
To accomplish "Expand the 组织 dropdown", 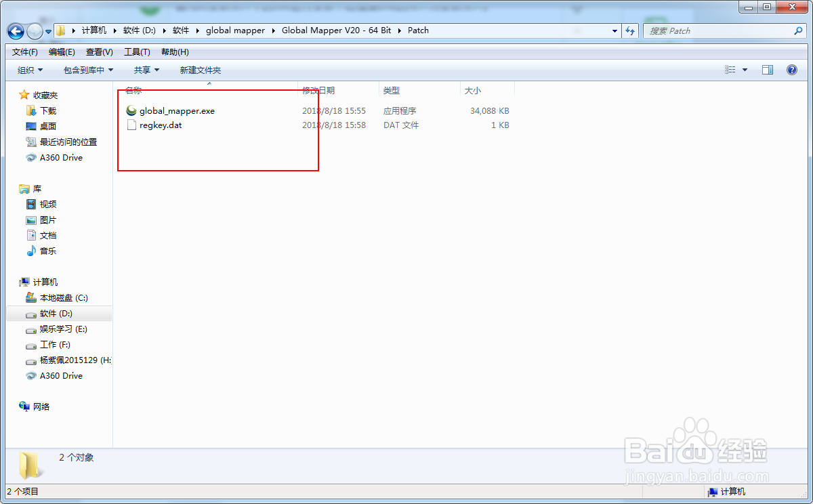I will pyautogui.click(x=30, y=70).
